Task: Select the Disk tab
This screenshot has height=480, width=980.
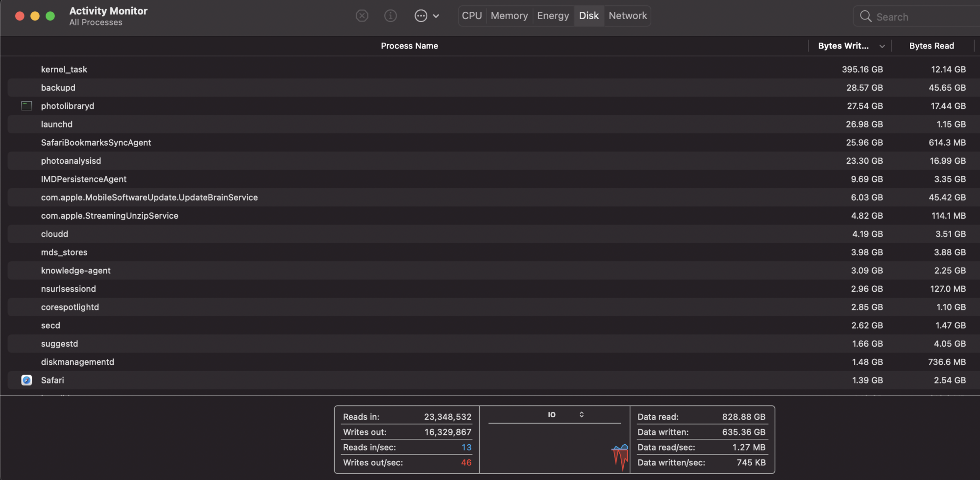Action: coord(589,16)
